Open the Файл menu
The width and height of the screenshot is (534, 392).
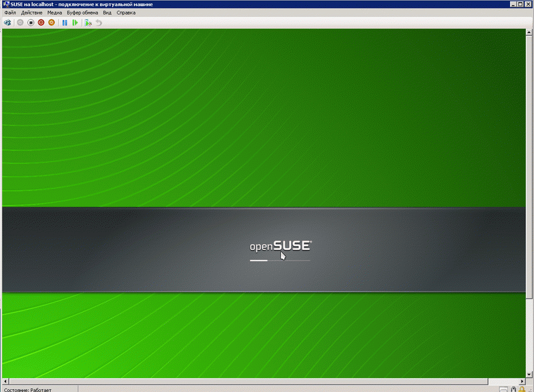coord(10,13)
